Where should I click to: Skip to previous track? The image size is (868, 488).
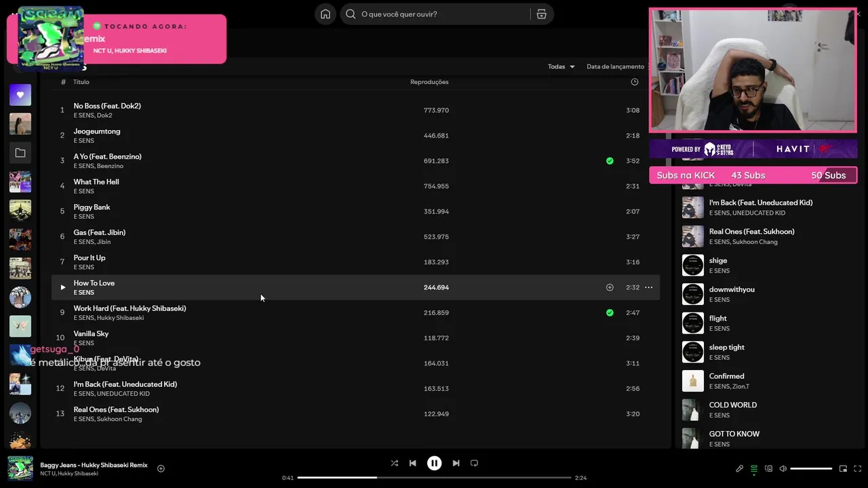pos(412,464)
